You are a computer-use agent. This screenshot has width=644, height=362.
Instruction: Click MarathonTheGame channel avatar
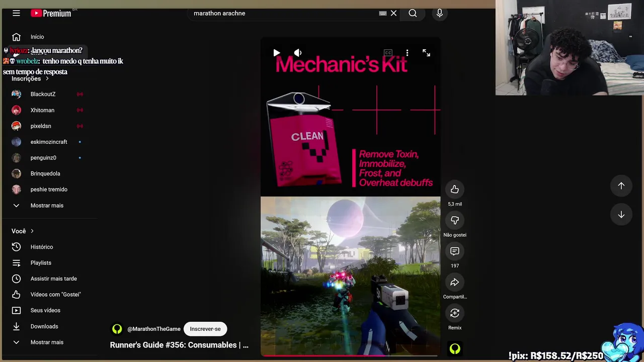tap(117, 329)
